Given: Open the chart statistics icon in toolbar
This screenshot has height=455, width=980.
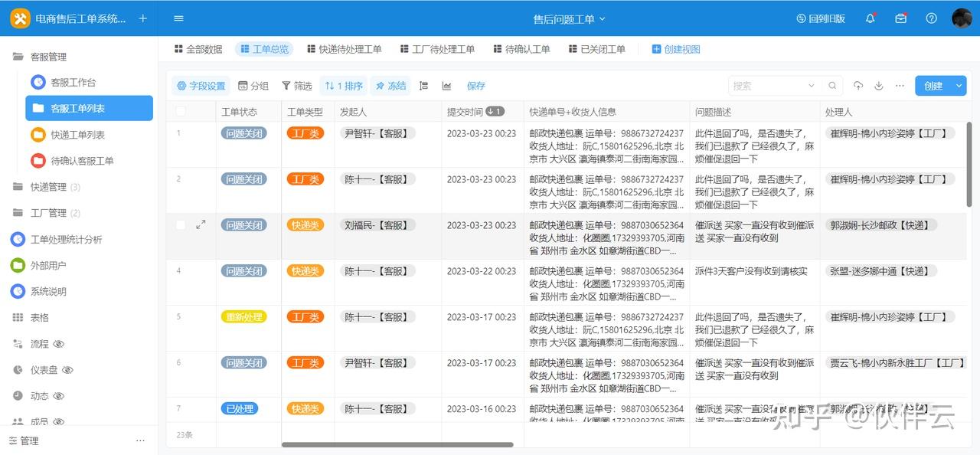Looking at the screenshot, I should click(446, 86).
